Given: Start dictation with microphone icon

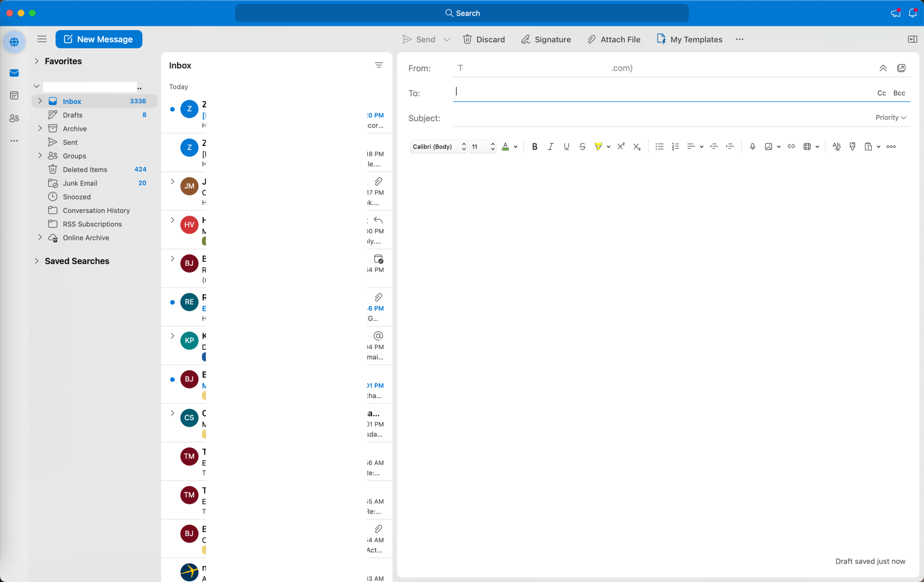Looking at the screenshot, I should tap(753, 147).
